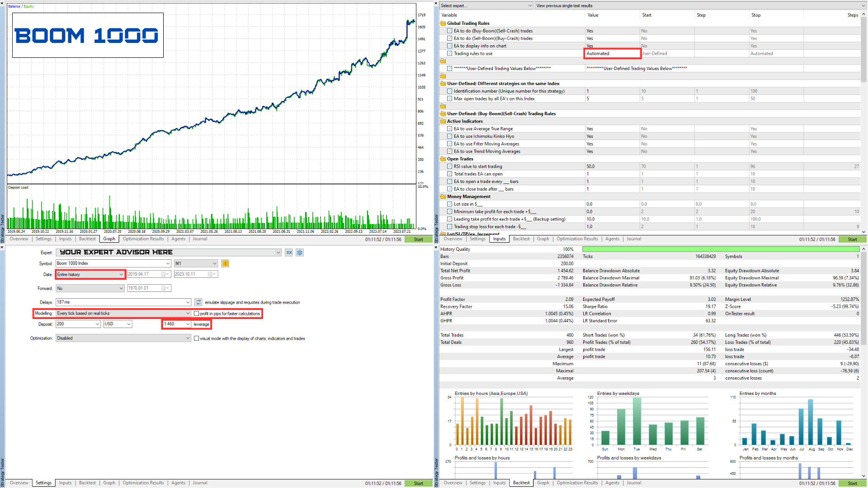Open symbol specification dollar icon

[x=225, y=263]
